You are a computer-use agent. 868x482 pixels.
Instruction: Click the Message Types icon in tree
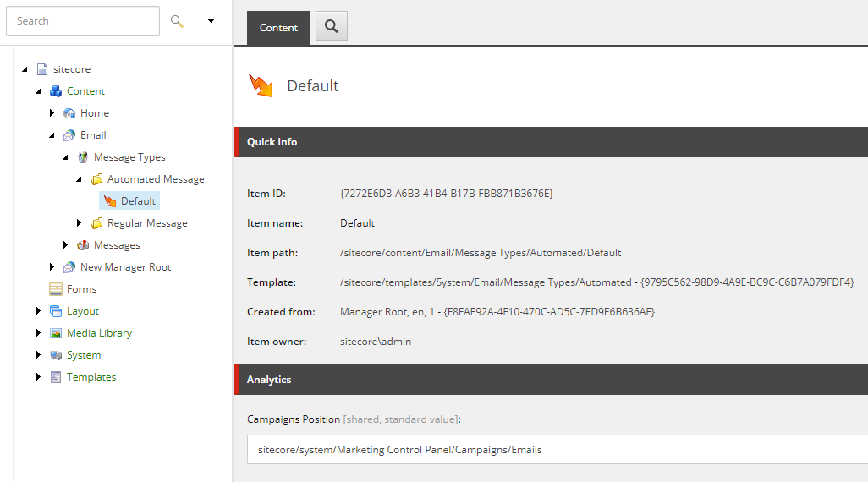tap(83, 157)
